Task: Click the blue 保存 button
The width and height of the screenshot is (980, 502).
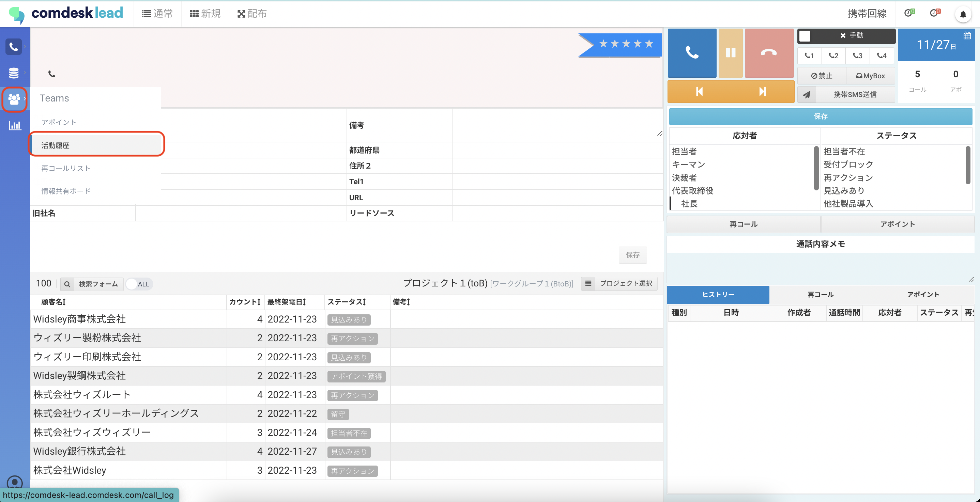Action: click(820, 116)
